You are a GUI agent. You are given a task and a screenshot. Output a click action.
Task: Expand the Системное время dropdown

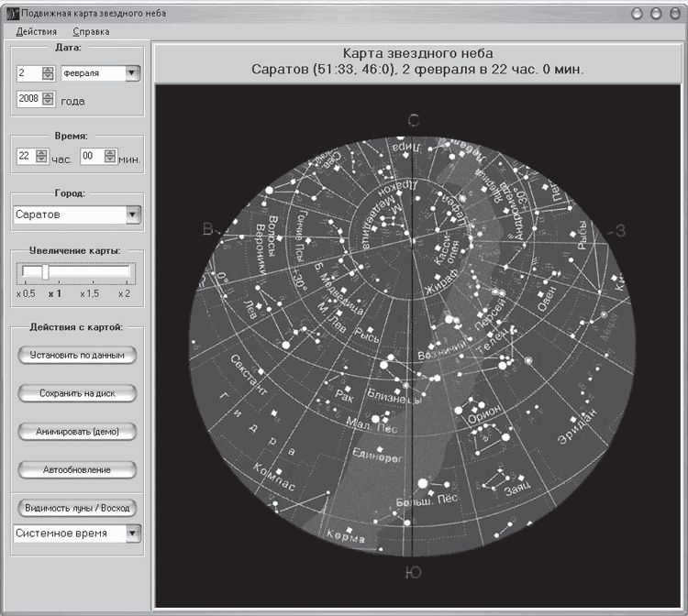tap(133, 533)
